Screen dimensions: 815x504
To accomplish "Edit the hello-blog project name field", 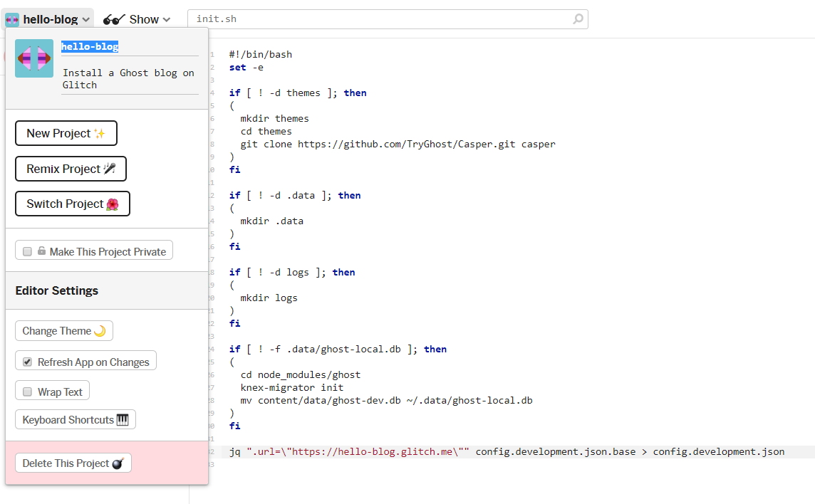I will tap(130, 46).
